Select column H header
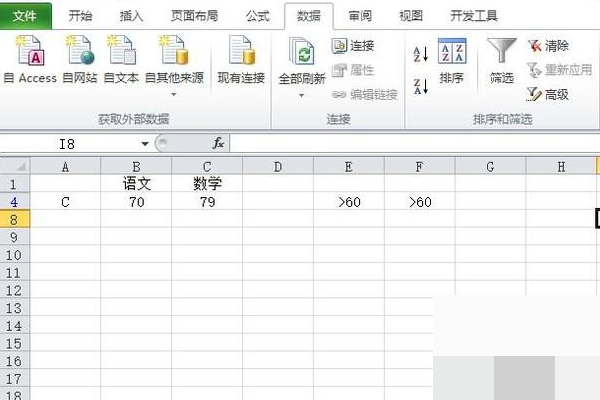The height and width of the screenshot is (400, 600). (x=561, y=167)
